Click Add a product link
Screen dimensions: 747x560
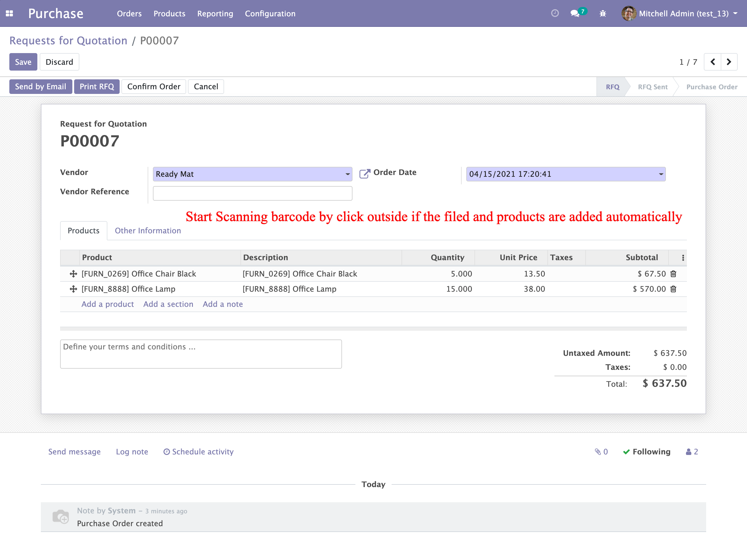pos(107,304)
